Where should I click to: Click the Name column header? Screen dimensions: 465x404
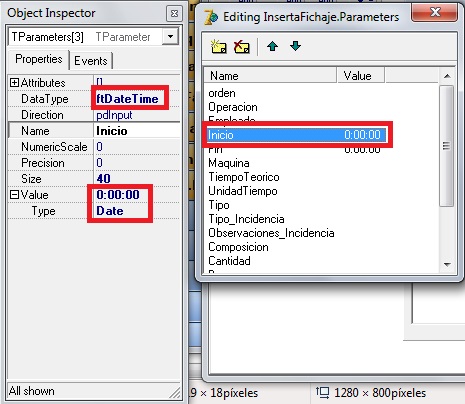click(270, 76)
